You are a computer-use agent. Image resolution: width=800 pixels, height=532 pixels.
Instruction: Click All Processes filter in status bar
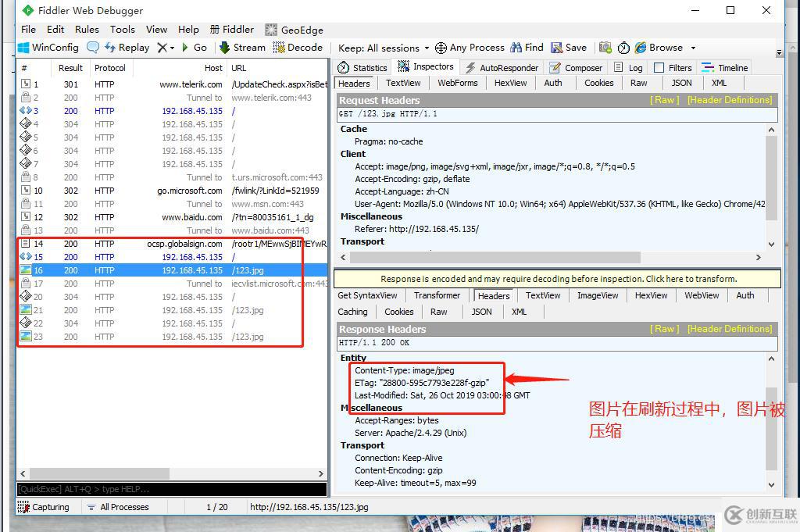pyautogui.click(x=119, y=507)
